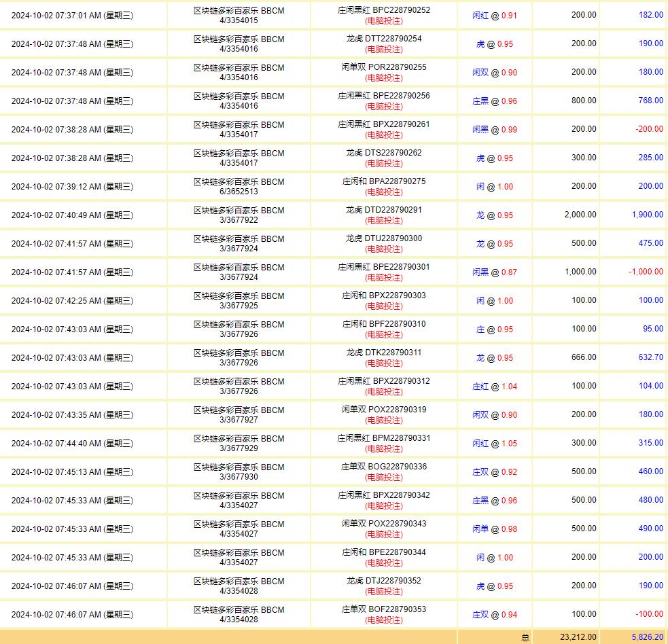This screenshot has height=644, width=668.
Task: Click the 闲红 @ 1.05 bet option
Action: pos(495,443)
